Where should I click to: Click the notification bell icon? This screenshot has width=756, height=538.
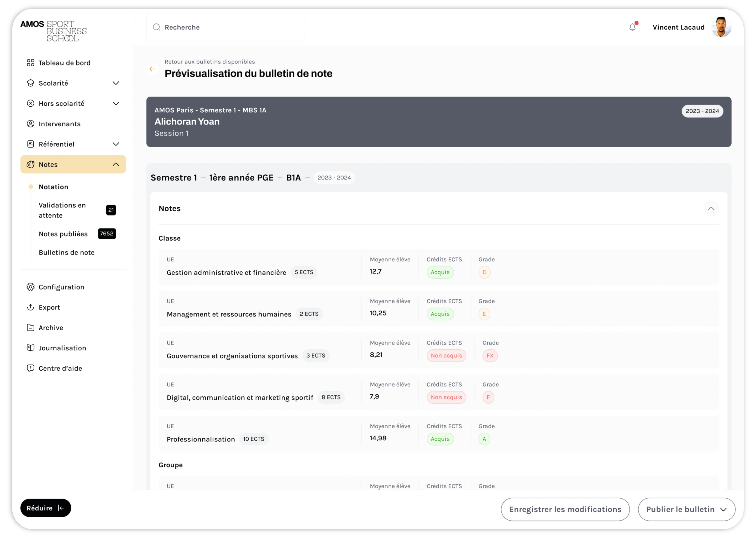coord(632,27)
